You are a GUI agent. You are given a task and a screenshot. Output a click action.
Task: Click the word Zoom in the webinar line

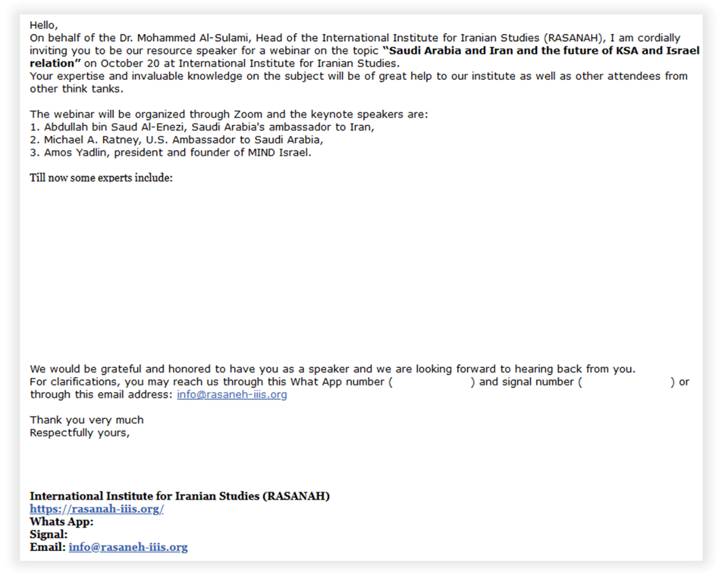[248, 114]
